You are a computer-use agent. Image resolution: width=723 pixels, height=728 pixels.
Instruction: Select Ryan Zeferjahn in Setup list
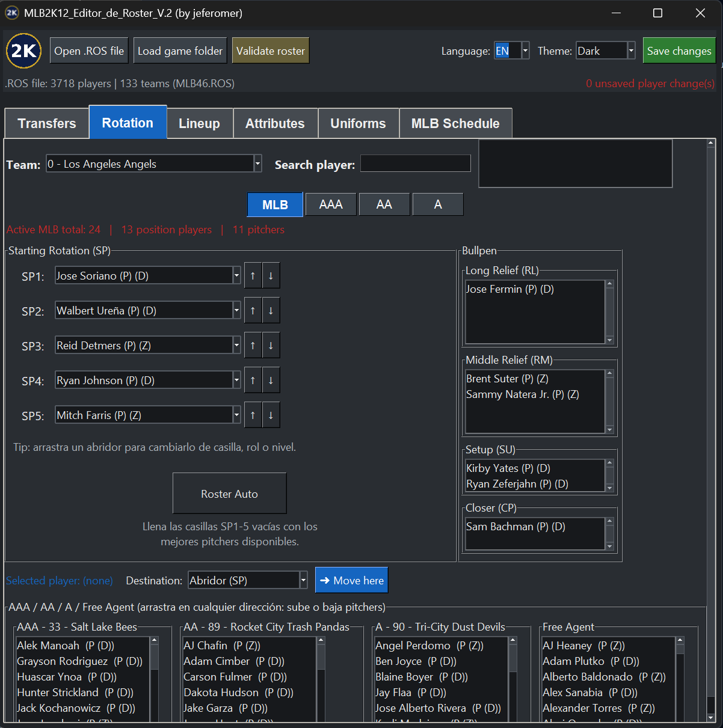tap(535, 484)
